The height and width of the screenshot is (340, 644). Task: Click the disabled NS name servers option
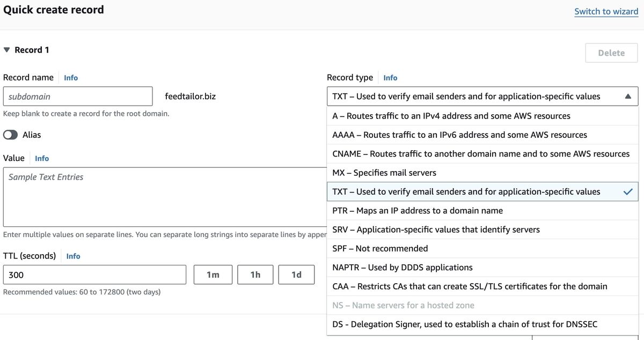pos(482,306)
